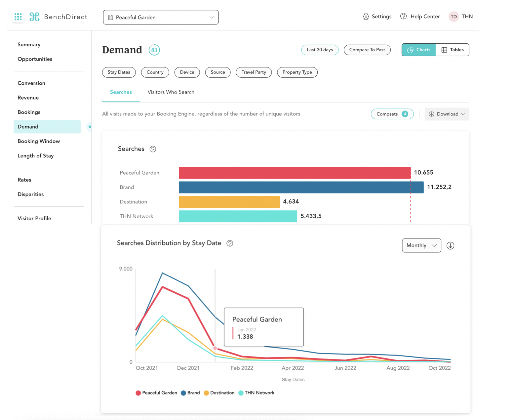Click the red Peaceful Garden bar

coord(295,173)
